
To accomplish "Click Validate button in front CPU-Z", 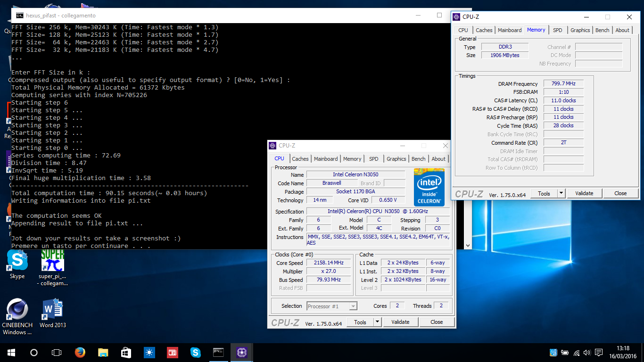I will click(400, 322).
